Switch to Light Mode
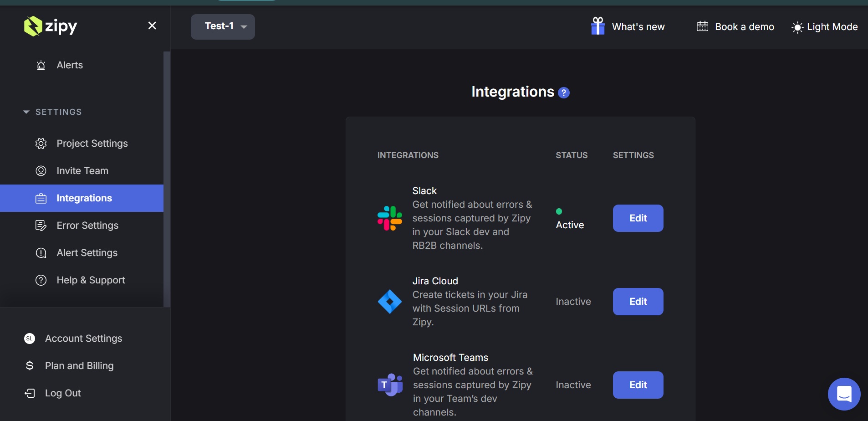868x421 pixels. [x=824, y=27]
